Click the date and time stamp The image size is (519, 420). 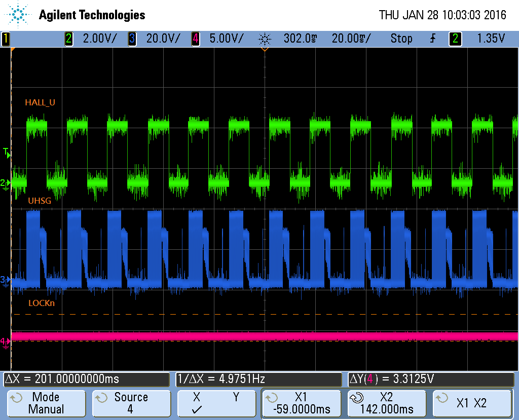click(442, 15)
